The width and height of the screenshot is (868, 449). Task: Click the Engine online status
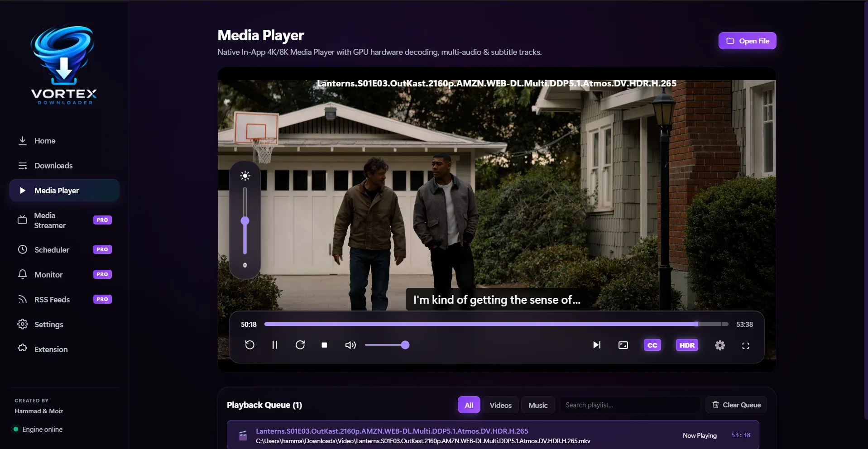[38, 429]
